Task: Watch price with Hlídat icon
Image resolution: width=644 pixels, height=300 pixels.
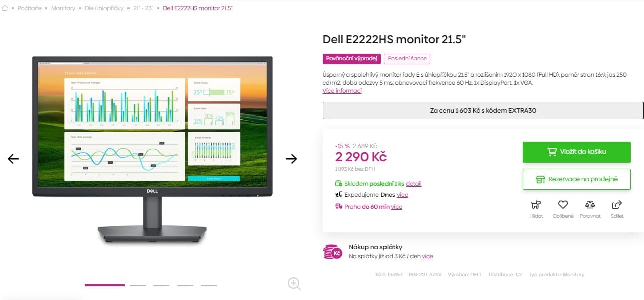Action: tap(536, 208)
